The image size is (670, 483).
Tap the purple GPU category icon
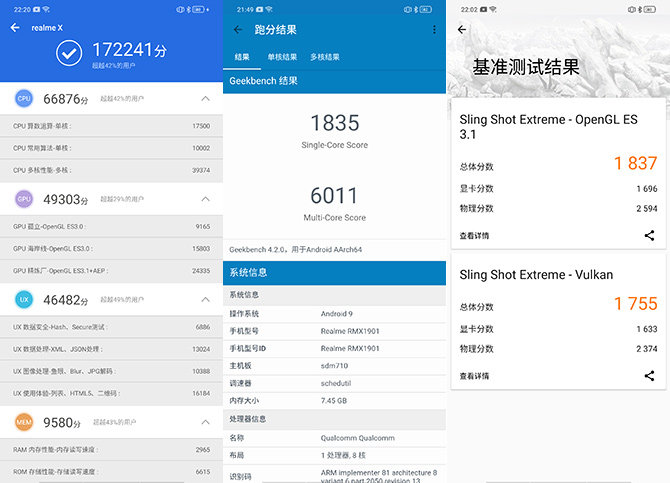(24, 199)
